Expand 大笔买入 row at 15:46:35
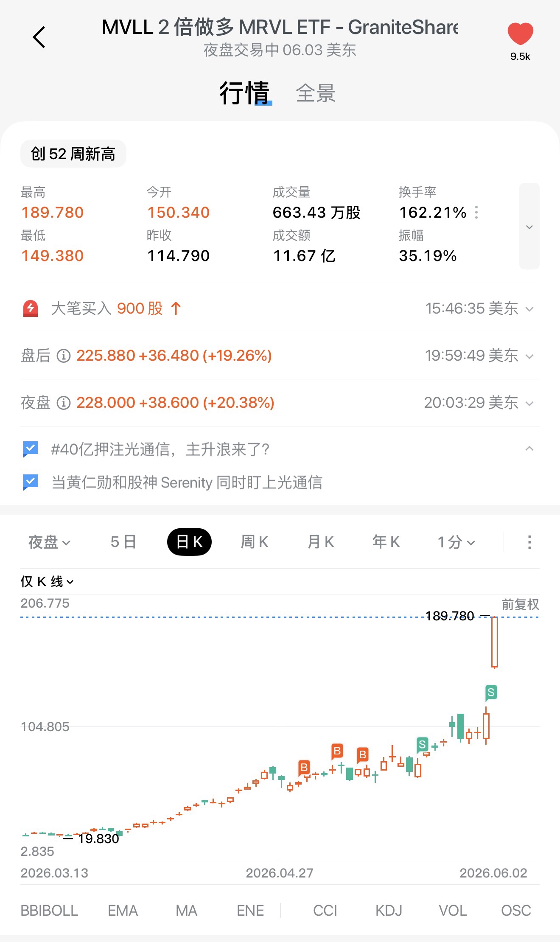This screenshot has height=942, width=560. coord(529,309)
